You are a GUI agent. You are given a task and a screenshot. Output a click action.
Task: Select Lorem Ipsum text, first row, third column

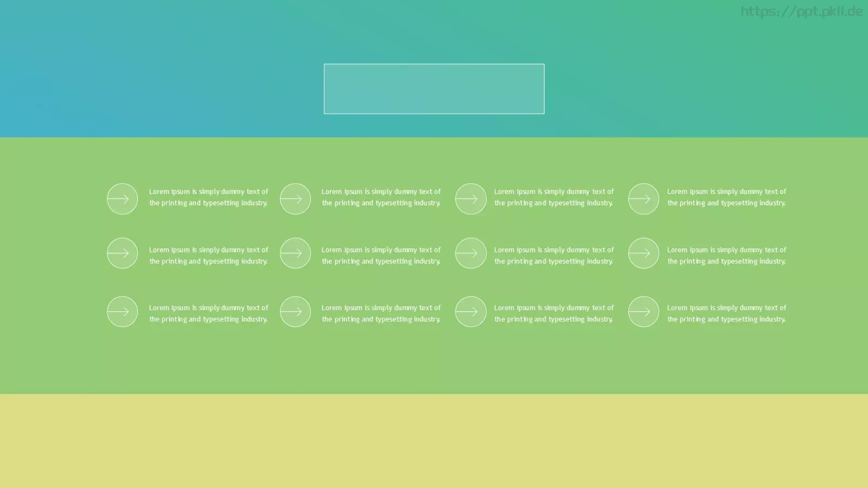point(554,197)
